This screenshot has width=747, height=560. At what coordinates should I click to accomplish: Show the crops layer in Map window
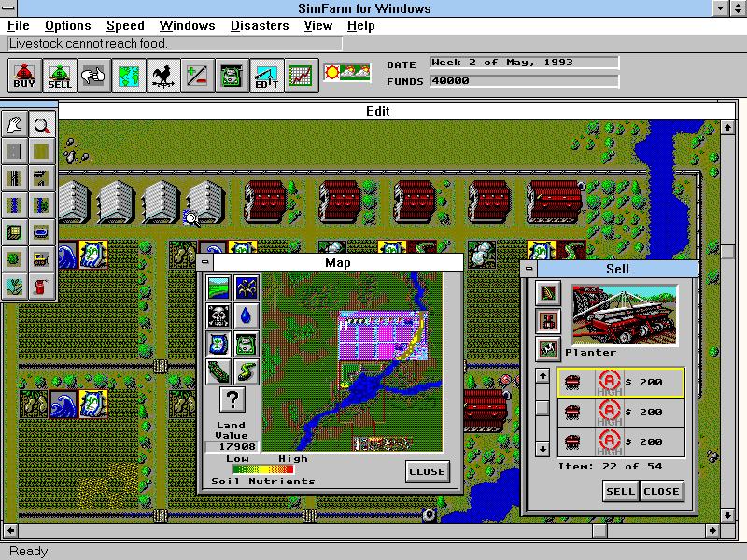pyautogui.click(x=247, y=287)
